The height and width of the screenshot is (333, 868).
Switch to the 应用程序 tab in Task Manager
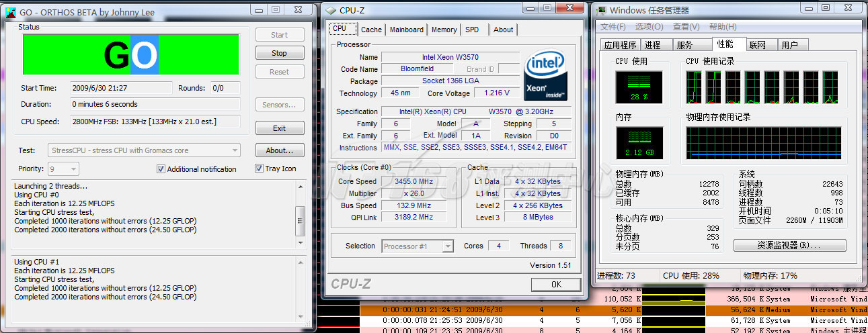point(621,45)
